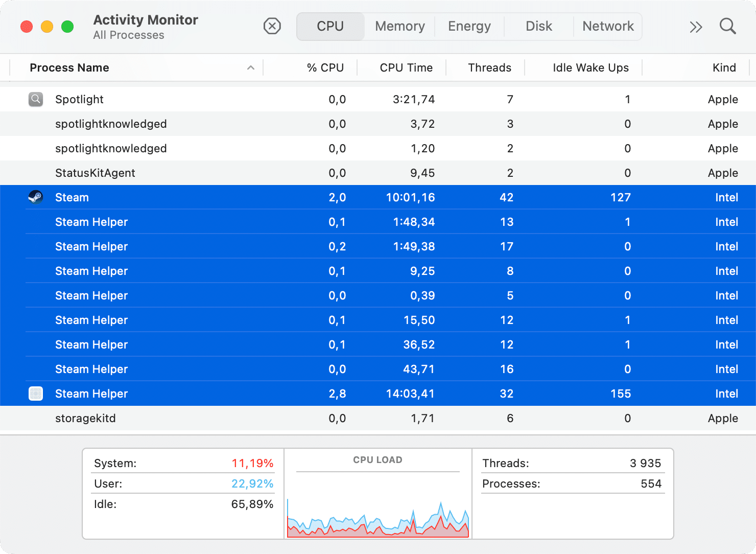Sort by CPU Time column header

[x=406, y=67]
